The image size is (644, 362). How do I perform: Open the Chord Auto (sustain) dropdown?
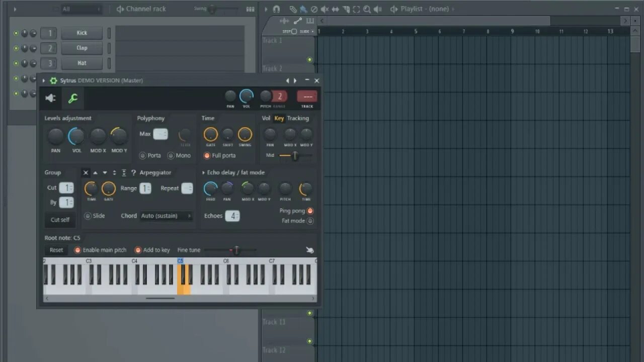point(167,216)
